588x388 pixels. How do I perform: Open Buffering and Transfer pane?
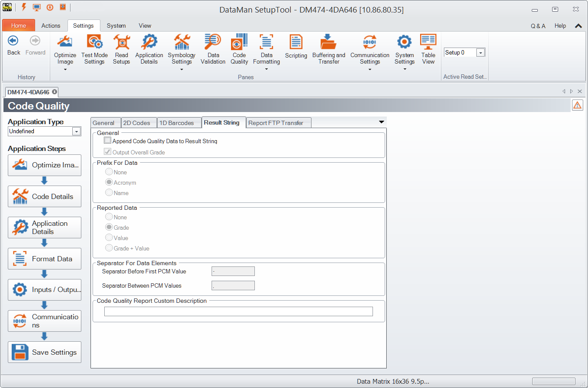click(x=329, y=50)
